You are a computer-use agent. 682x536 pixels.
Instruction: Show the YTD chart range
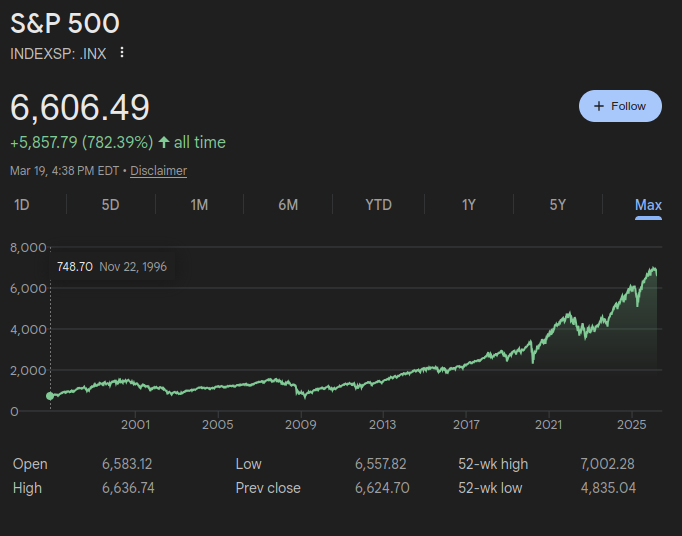point(378,204)
